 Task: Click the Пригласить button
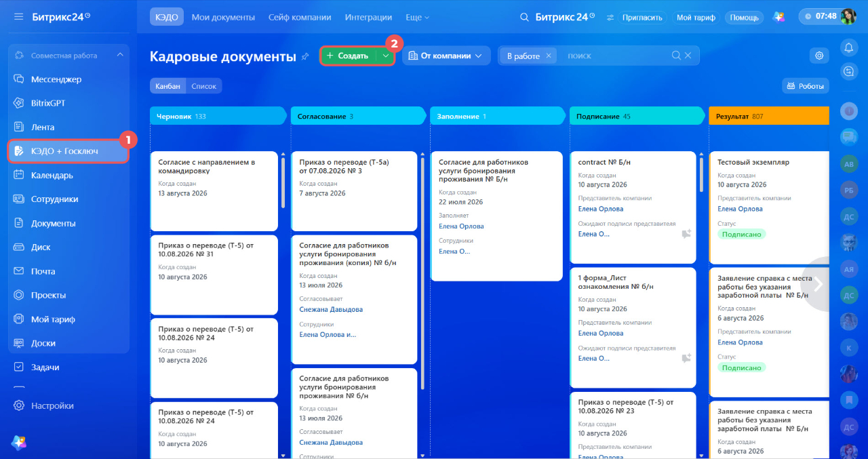642,18
